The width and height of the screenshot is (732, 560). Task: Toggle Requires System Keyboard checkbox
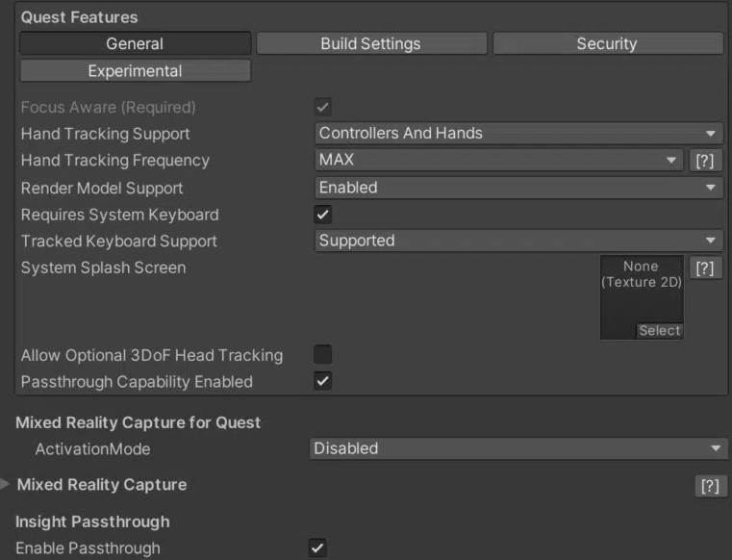(x=322, y=215)
